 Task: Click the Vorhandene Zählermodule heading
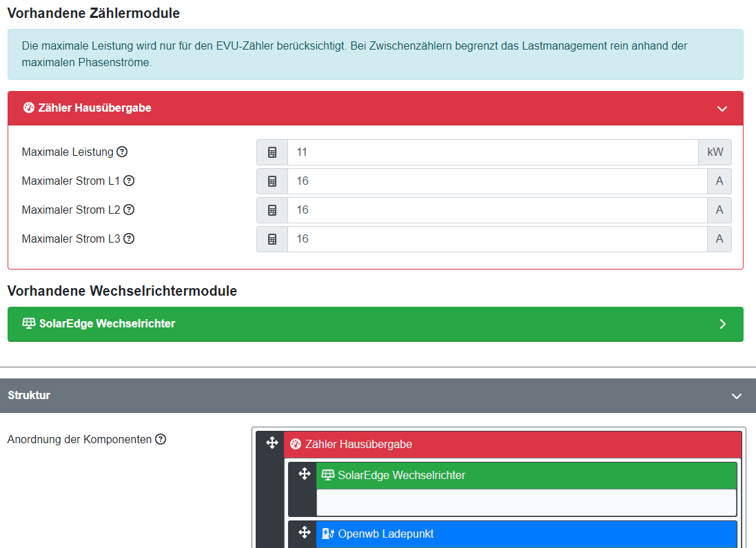point(94,13)
